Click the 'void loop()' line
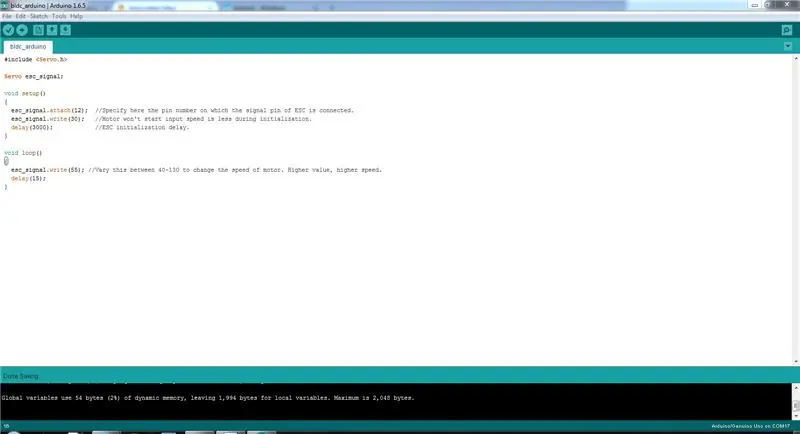This screenshot has height=434, width=800. click(23, 153)
